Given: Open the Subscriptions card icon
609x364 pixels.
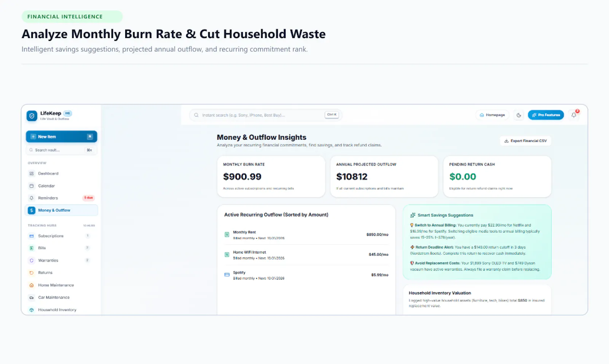Looking at the screenshot, I should (x=32, y=236).
